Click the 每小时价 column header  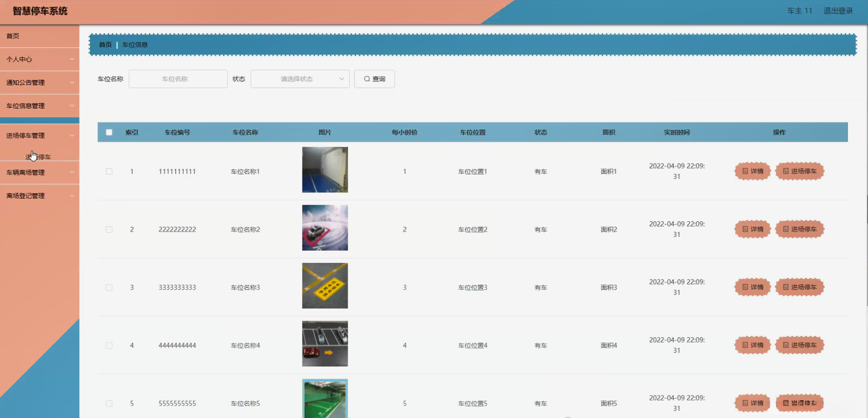click(x=405, y=132)
